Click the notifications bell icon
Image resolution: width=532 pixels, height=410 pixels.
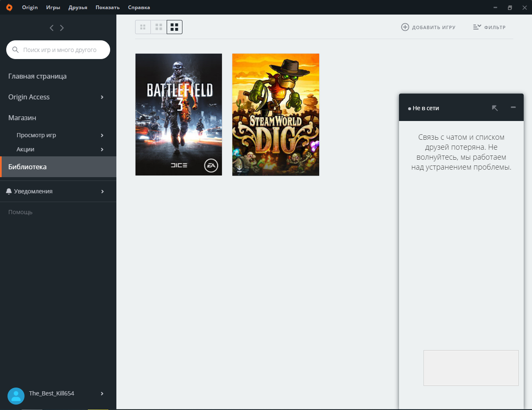(9, 191)
